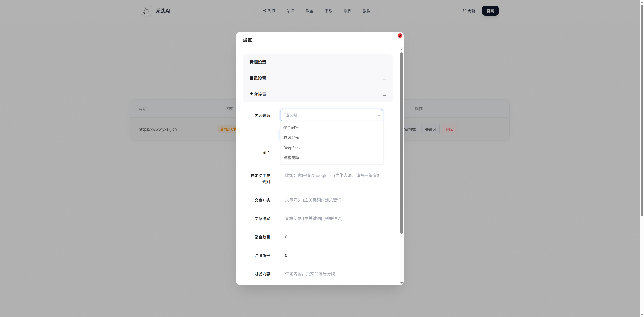Expand the 标题设置 section arrow
Viewport: 644px width, 317px height.
click(384, 62)
